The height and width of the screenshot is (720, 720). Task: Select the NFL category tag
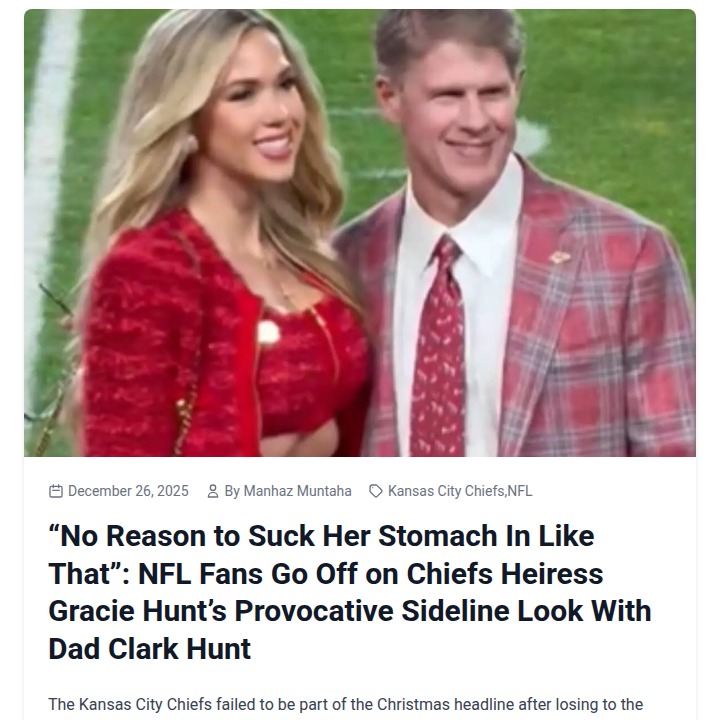coord(520,491)
